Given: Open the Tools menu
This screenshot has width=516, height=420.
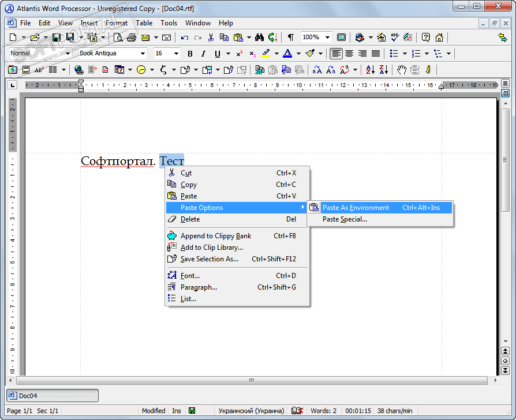Looking at the screenshot, I should [169, 23].
